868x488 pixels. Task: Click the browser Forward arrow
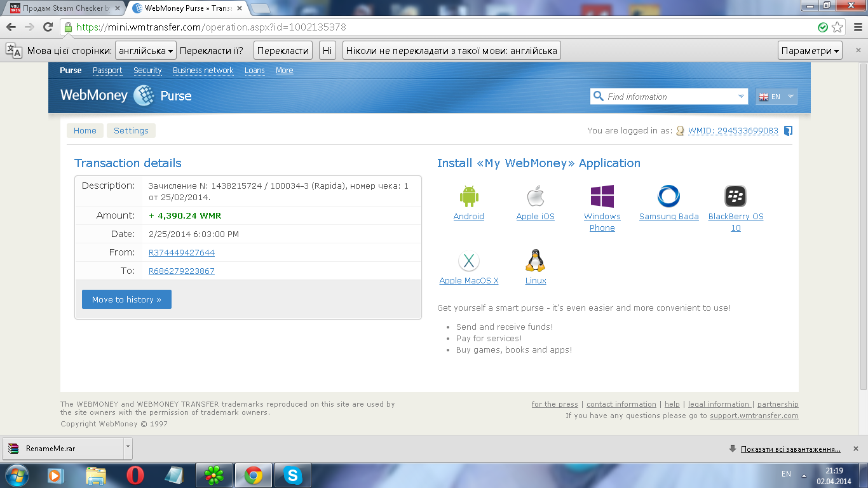click(x=29, y=27)
